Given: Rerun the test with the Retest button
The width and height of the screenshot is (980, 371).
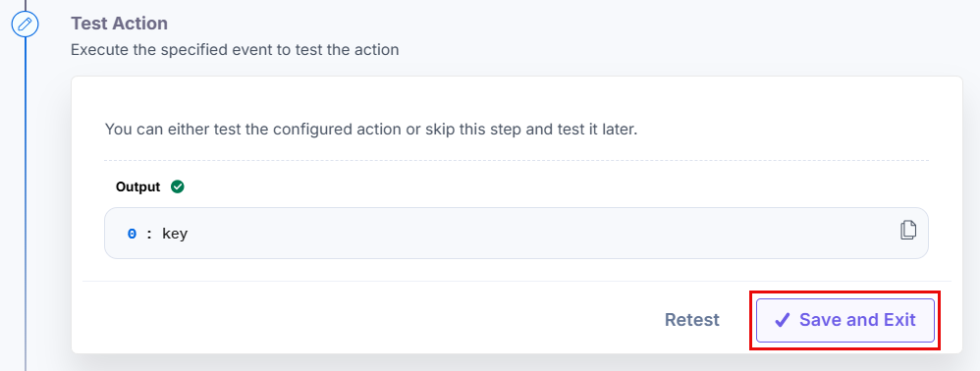Looking at the screenshot, I should pos(692,320).
